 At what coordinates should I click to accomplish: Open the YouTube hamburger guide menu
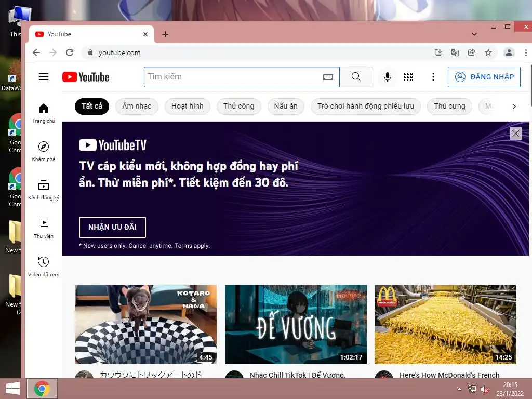[44, 77]
